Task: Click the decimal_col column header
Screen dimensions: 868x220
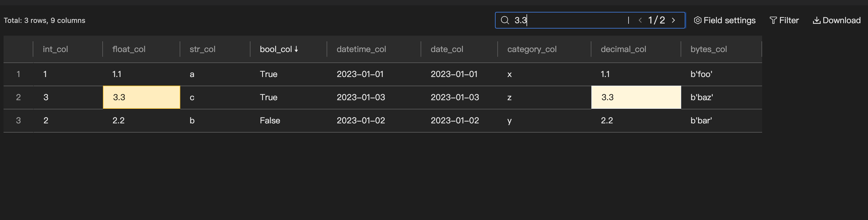Action: pos(623,49)
